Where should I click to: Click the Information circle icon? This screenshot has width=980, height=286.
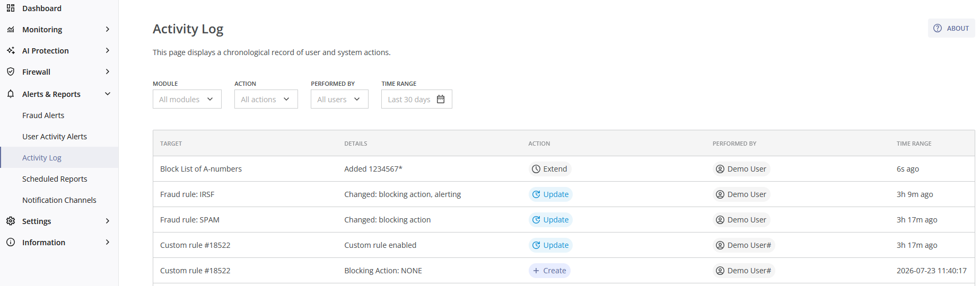point(11,242)
